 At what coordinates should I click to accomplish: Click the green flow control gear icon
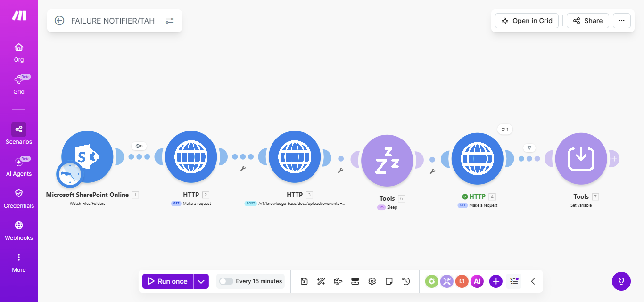[x=432, y=281]
